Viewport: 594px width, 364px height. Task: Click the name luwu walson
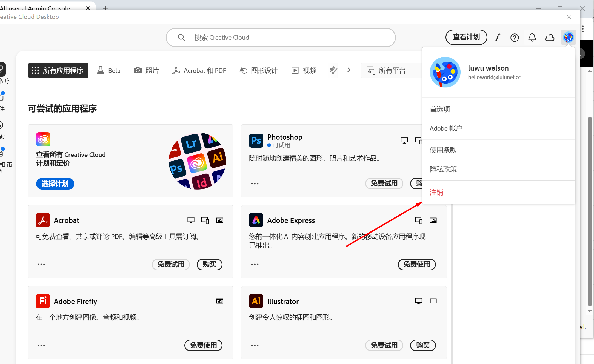(488, 68)
